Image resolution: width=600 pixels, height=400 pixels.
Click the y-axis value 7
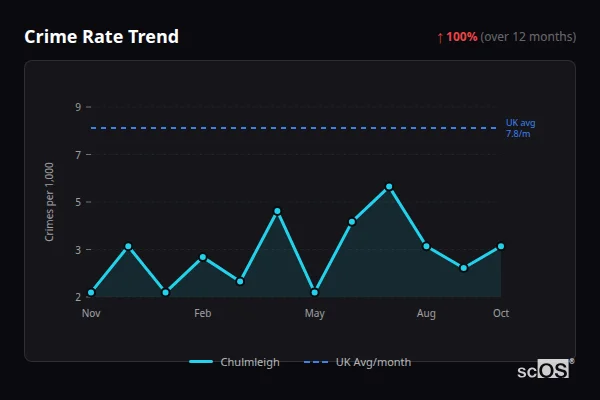point(78,155)
